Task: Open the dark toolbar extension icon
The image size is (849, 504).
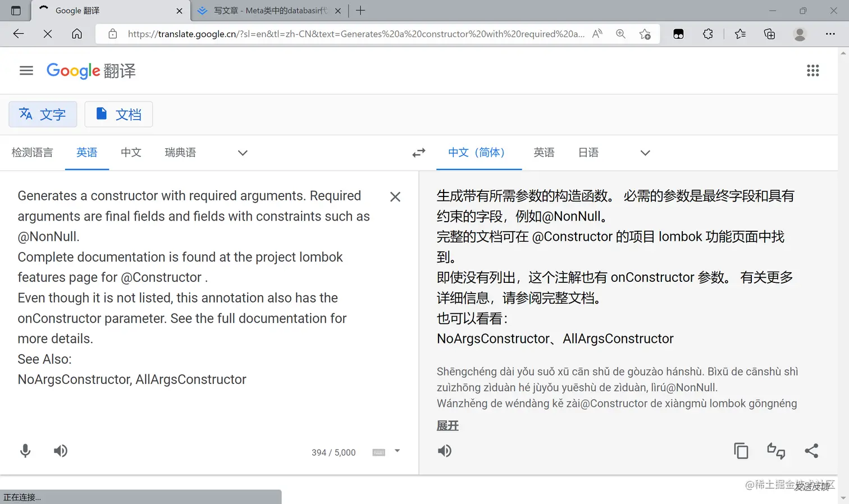Action: [678, 34]
